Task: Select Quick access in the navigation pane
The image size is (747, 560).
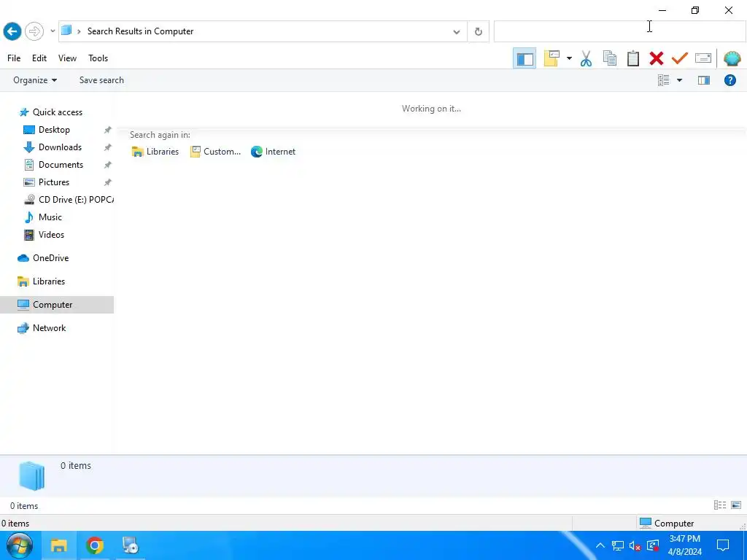Action: click(x=57, y=112)
